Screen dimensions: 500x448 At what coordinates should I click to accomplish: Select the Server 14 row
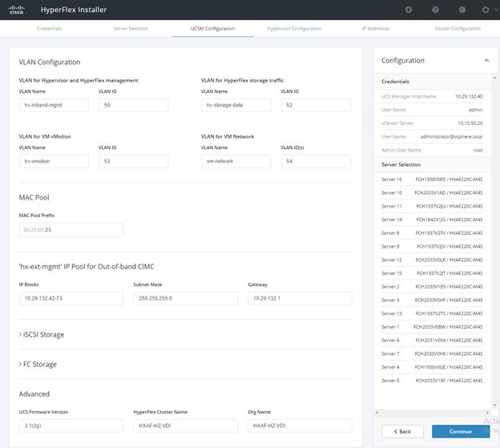coord(432,220)
